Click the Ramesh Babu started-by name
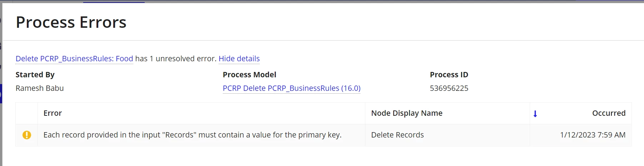The width and height of the screenshot is (644, 166). pyautogui.click(x=40, y=88)
